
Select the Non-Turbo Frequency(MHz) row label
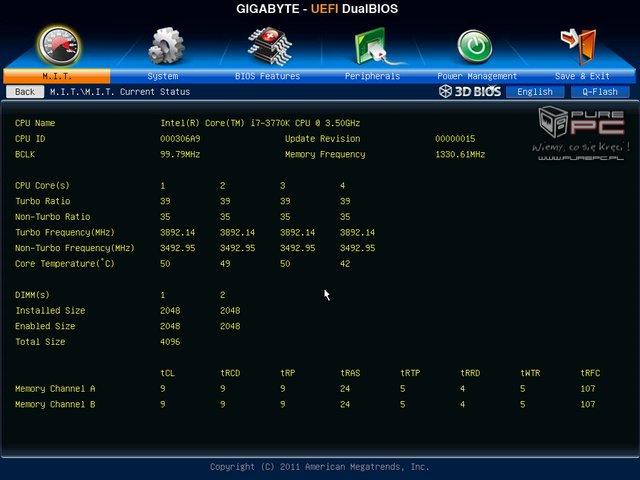[75, 248]
